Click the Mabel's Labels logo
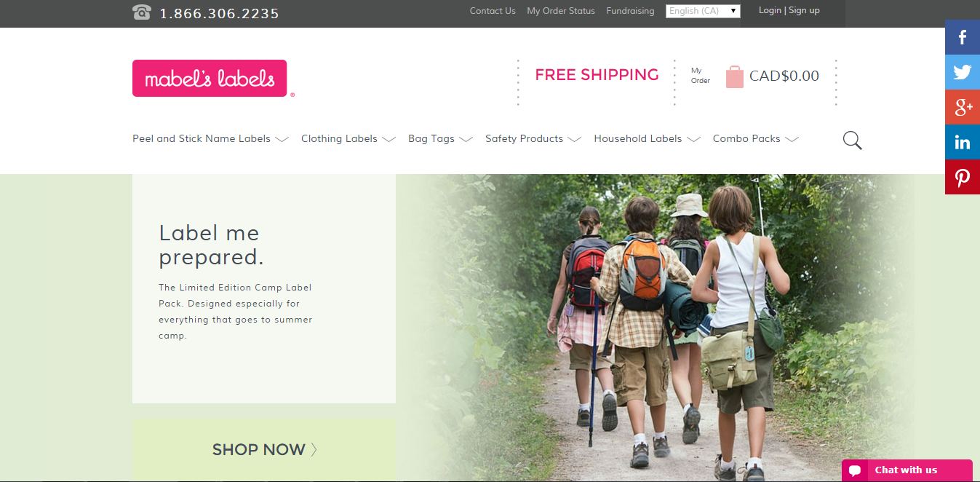Image resolution: width=980 pixels, height=482 pixels. (210, 78)
